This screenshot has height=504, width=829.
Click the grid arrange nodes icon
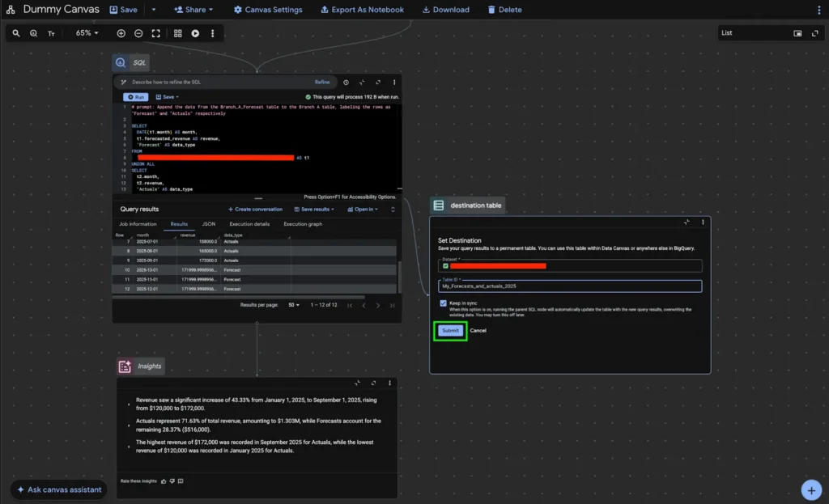click(178, 33)
